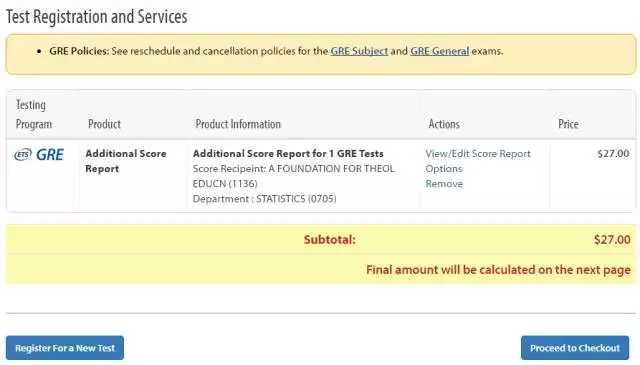Viewport: 640px width, 365px height.
Task: Click the Subtotal amount $27.00
Action: (x=612, y=240)
